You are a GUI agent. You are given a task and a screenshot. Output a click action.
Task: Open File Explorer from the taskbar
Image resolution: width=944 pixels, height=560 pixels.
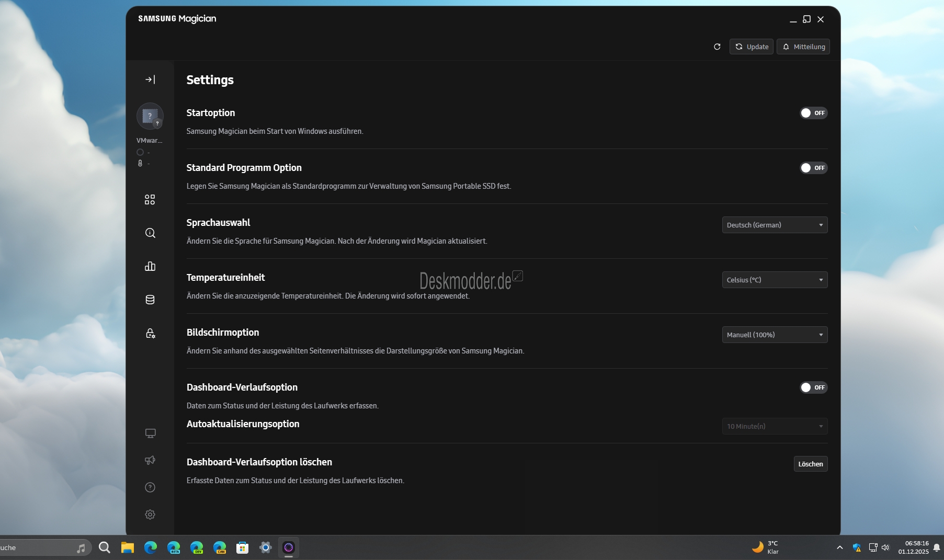[x=128, y=547]
